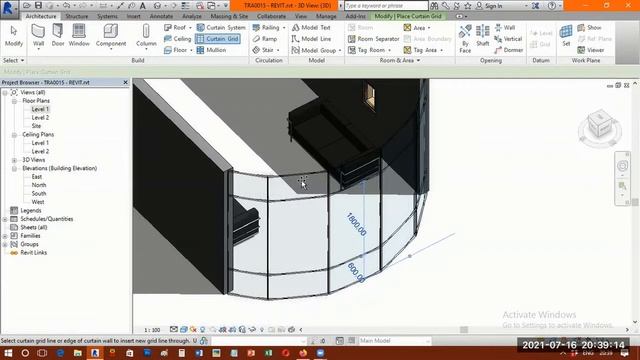Open the South elevation view
640x360 pixels.
39,193
